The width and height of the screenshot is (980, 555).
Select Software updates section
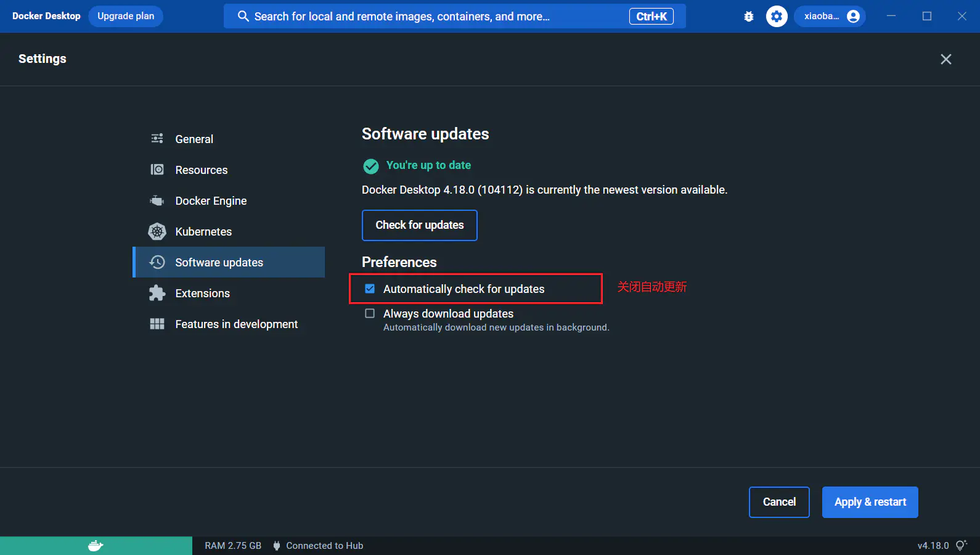coord(229,262)
